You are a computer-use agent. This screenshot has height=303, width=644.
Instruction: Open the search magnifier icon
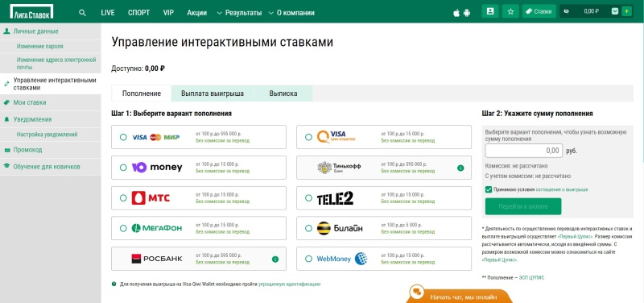(83, 13)
